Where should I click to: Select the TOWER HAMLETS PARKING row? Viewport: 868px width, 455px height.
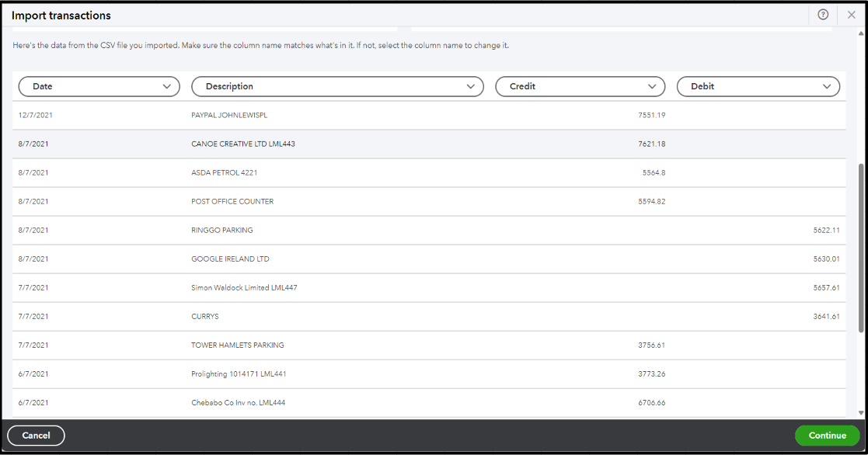click(238, 345)
